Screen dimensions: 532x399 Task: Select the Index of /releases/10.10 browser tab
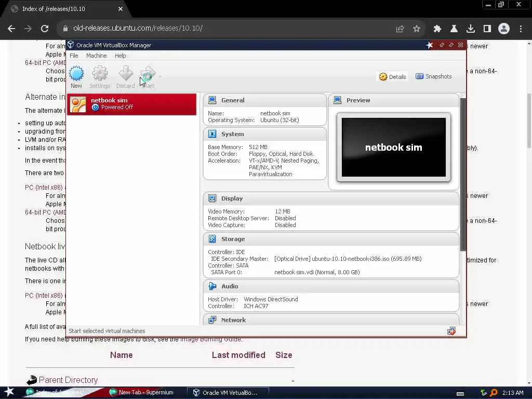[67, 9]
